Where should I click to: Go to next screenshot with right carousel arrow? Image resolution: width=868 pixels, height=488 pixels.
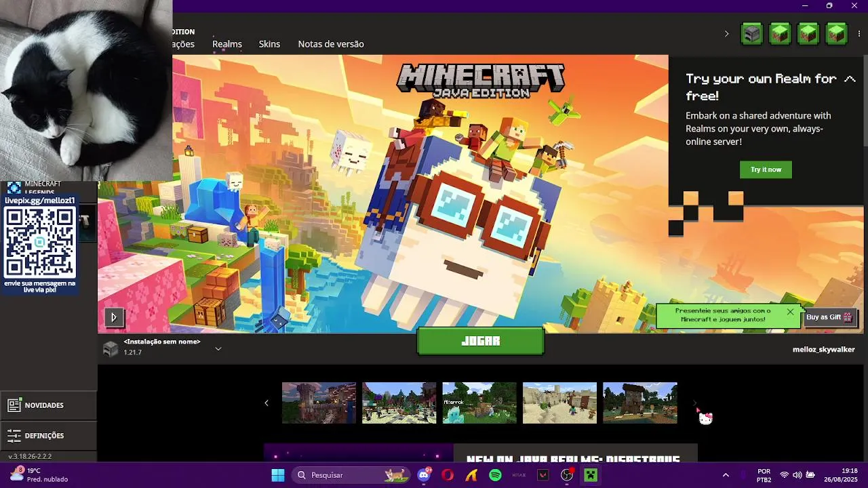(x=694, y=403)
